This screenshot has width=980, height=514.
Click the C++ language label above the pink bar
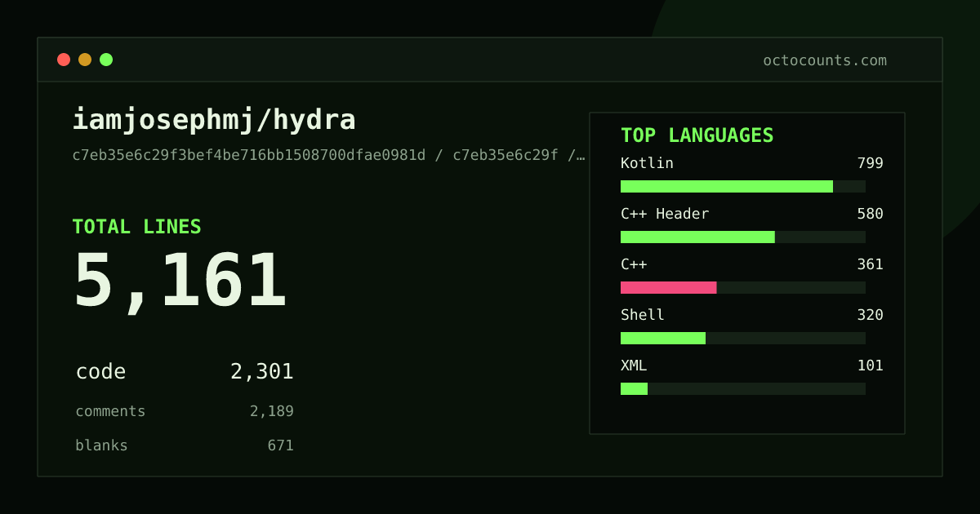coord(634,264)
